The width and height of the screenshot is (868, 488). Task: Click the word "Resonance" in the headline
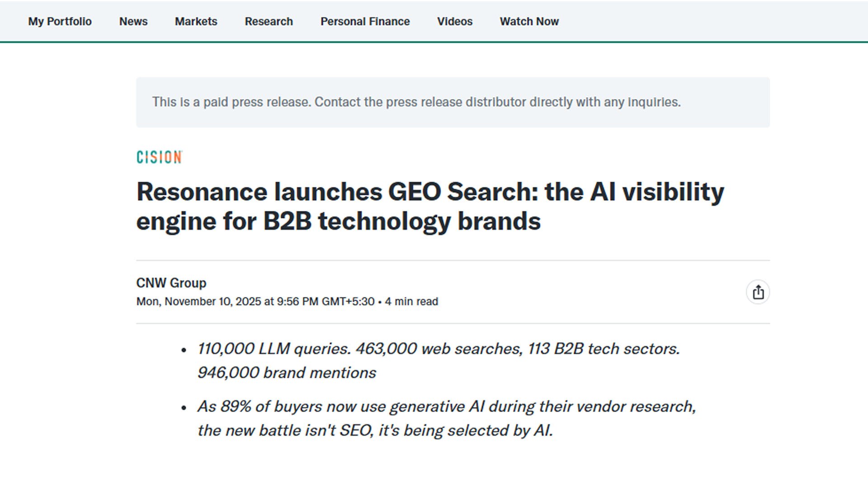202,192
